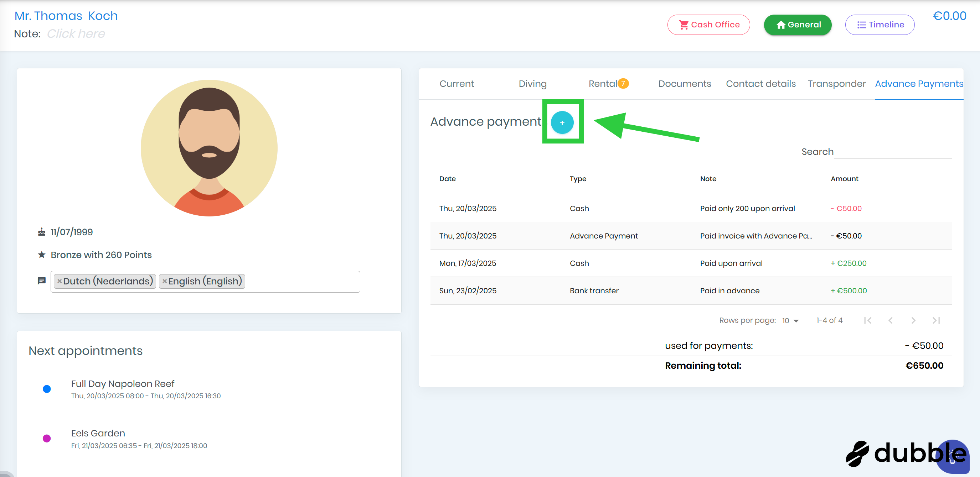The width and height of the screenshot is (980, 477).
Task: Open the Timeline view
Action: tap(880, 25)
